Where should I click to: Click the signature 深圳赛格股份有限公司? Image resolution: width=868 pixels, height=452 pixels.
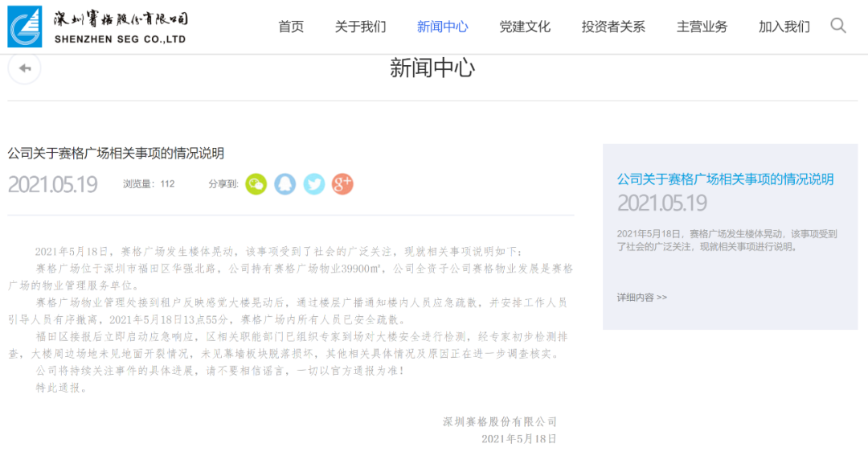pyautogui.click(x=500, y=421)
